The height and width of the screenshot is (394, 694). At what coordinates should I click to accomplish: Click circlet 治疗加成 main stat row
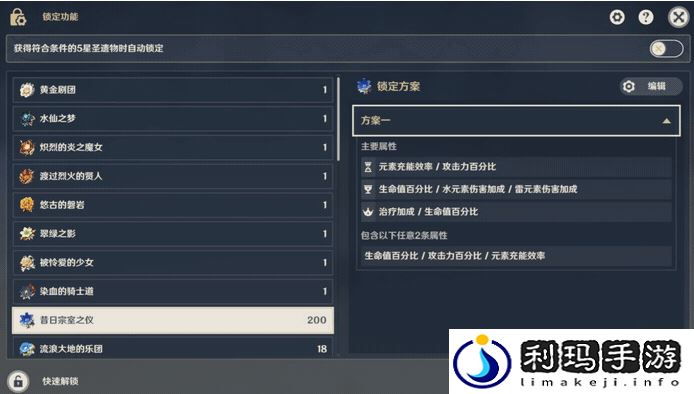click(x=516, y=212)
